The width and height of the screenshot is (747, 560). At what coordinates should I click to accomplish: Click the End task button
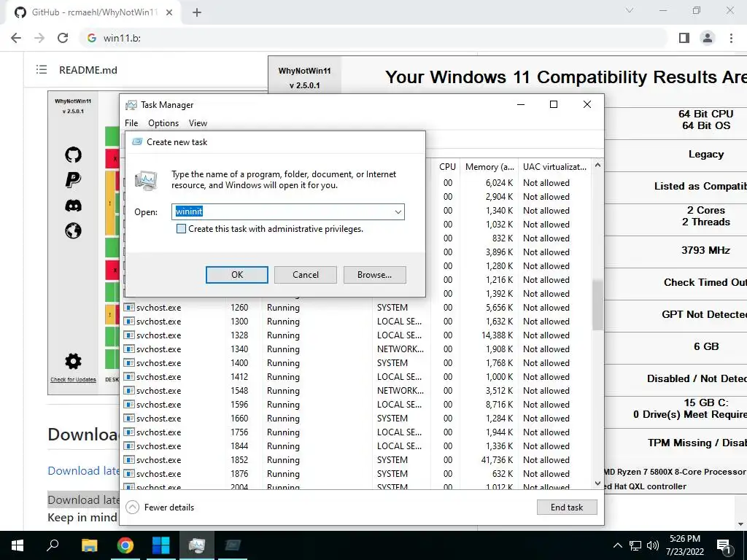(x=567, y=507)
